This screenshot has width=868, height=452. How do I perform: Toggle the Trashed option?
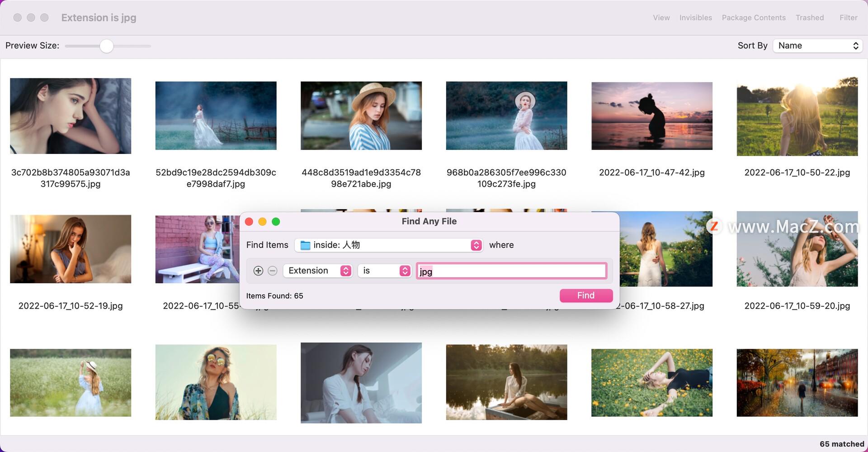[810, 18]
